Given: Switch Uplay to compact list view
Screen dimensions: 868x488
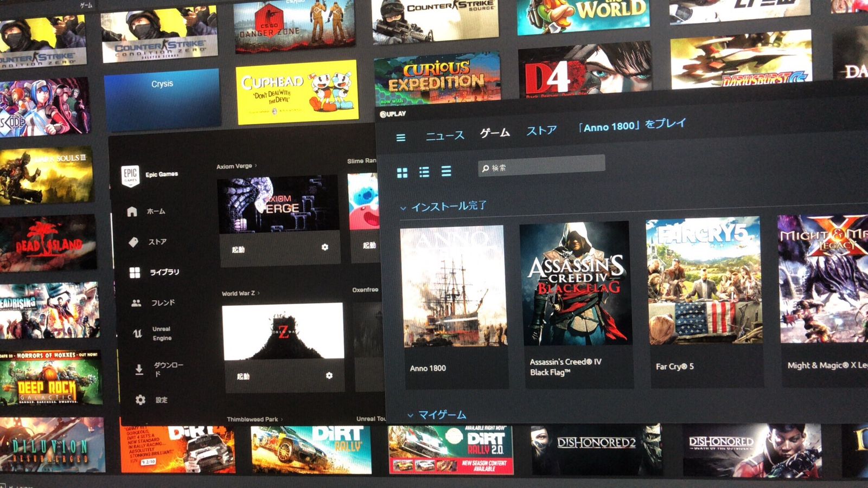Looking at the screenshot, I should tap(446, 171).
